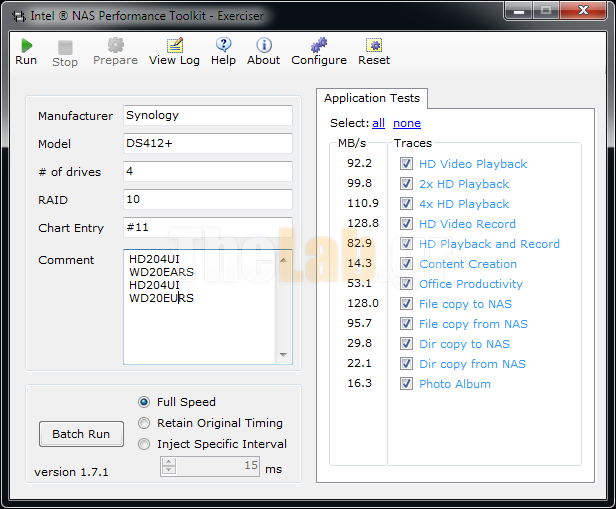Click the File copy to NAS link

[x=466, y=304]
